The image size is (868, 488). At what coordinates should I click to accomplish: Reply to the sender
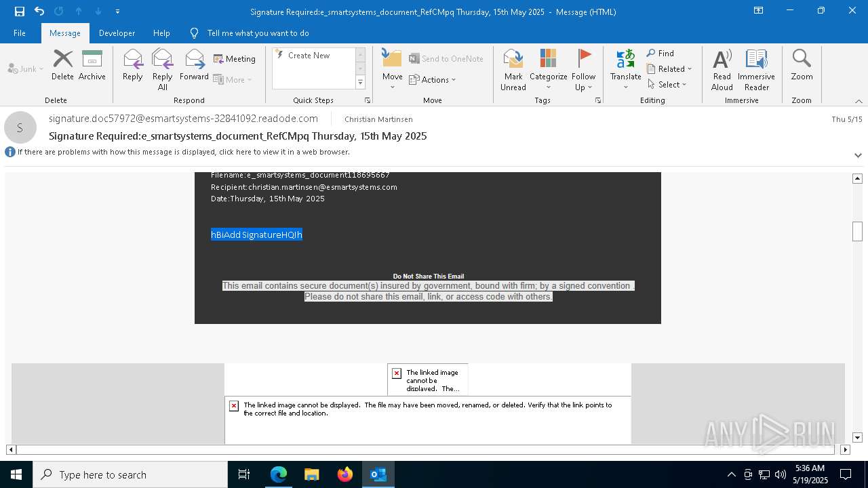pos(133,65)
